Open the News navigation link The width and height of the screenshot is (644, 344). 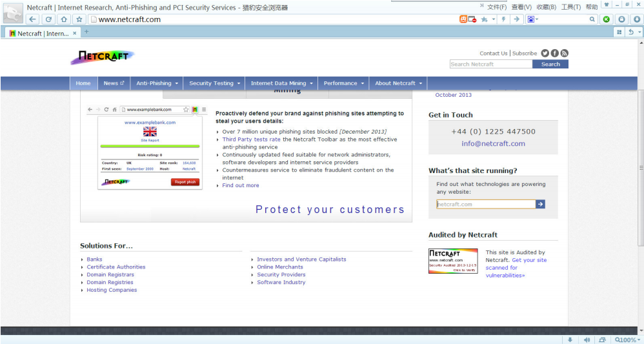[x=114, y=83]
